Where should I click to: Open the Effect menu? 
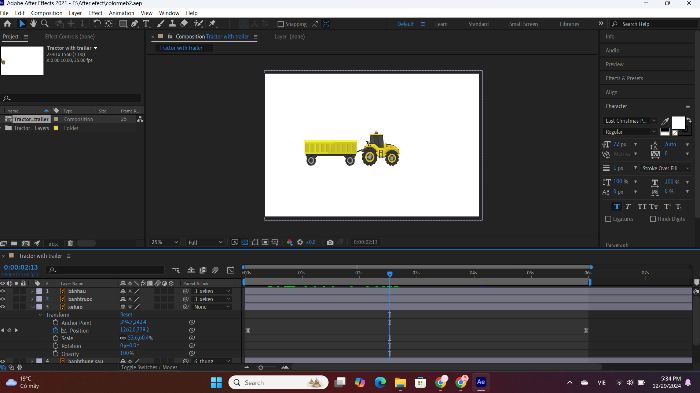[x=96, y=13]
